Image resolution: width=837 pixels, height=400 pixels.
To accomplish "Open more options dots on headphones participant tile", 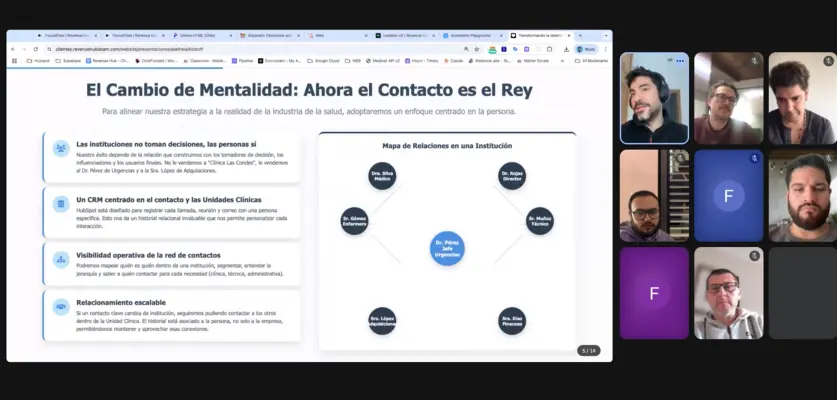I will click(x=680, y=61).
